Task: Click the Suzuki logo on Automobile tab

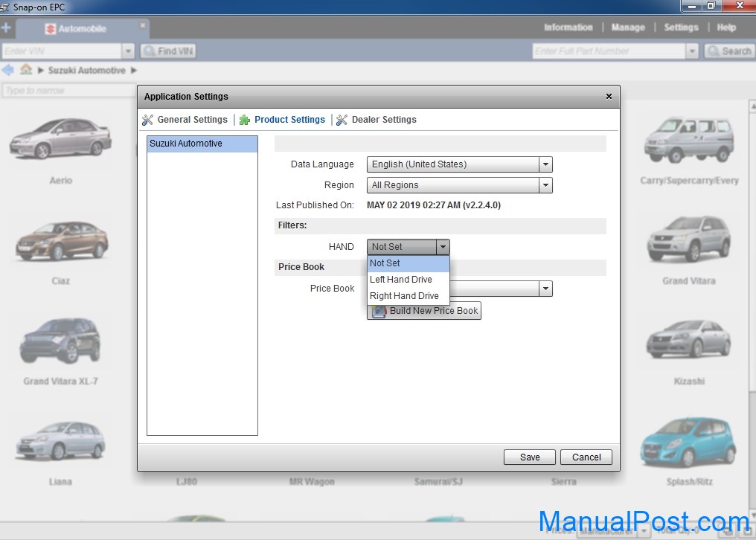Action: (51, 29)
